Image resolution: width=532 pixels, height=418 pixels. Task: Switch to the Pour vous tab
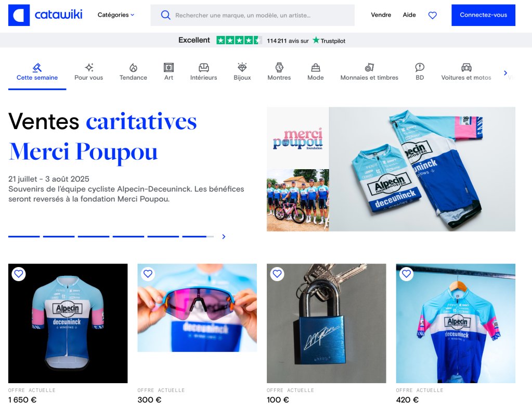[x=88, y=72]
